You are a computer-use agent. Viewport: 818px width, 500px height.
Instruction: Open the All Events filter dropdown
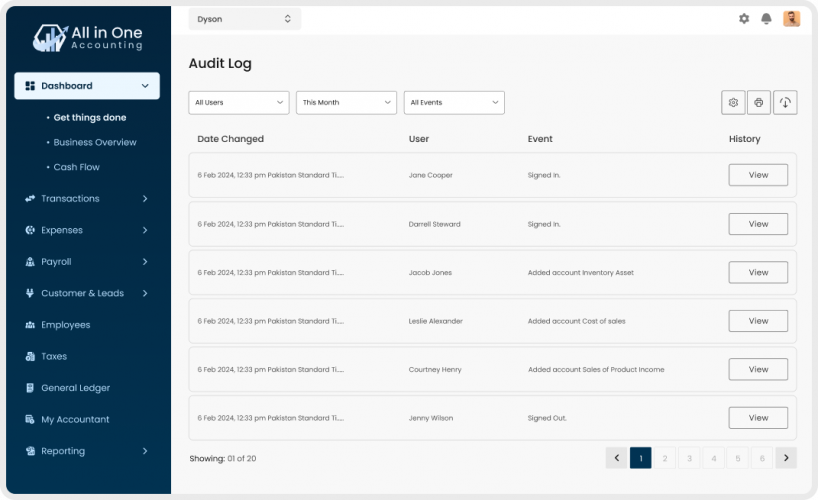pos(454,102)
